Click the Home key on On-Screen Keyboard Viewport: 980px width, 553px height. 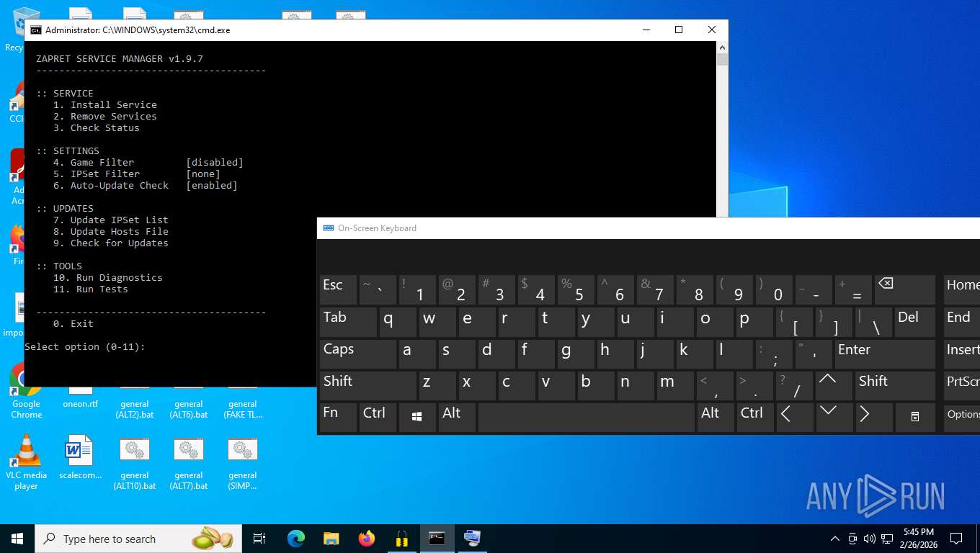pos(962,289)
